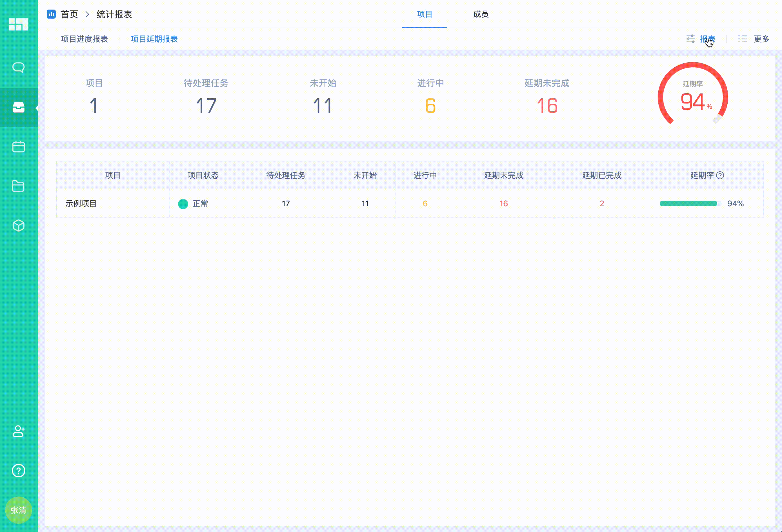Open the 示例项目 row

tap(81, 203)
